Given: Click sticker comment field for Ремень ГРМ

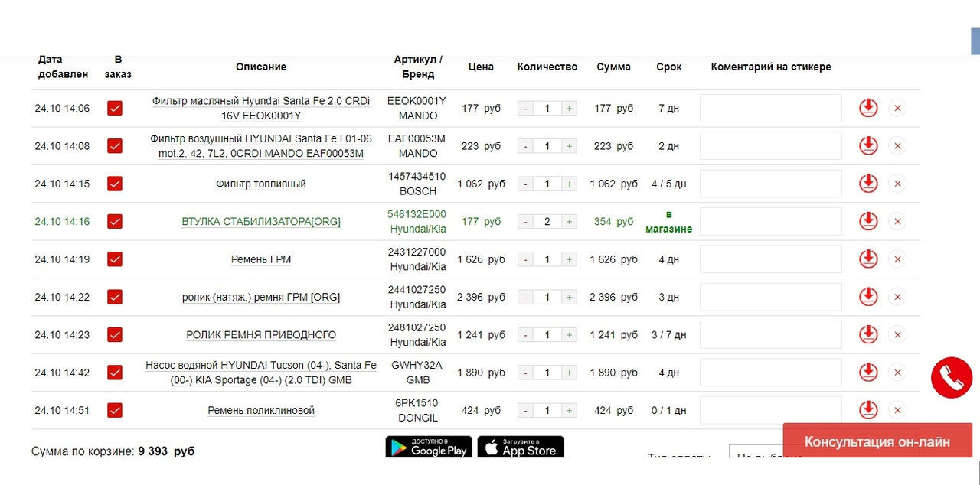Looking at the screenshot, I should point(770,259).
